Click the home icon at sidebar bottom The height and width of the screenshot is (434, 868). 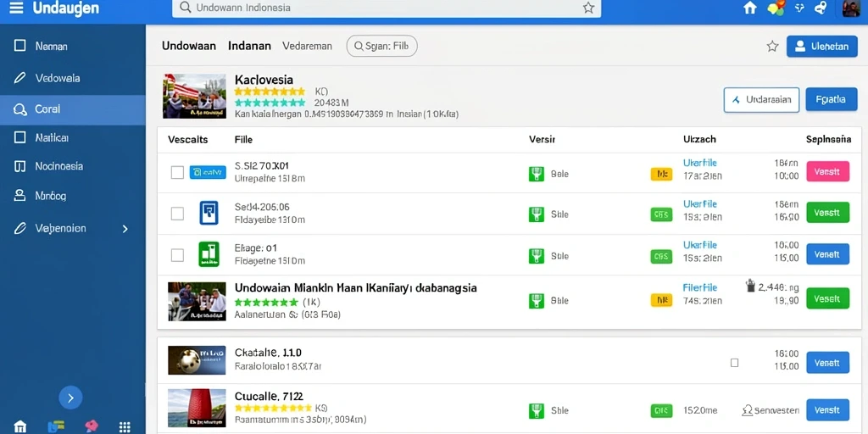pos(20,427)
